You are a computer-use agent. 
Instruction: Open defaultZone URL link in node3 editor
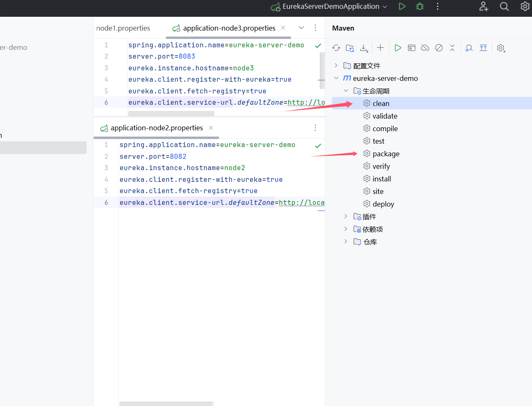[306, 102]
